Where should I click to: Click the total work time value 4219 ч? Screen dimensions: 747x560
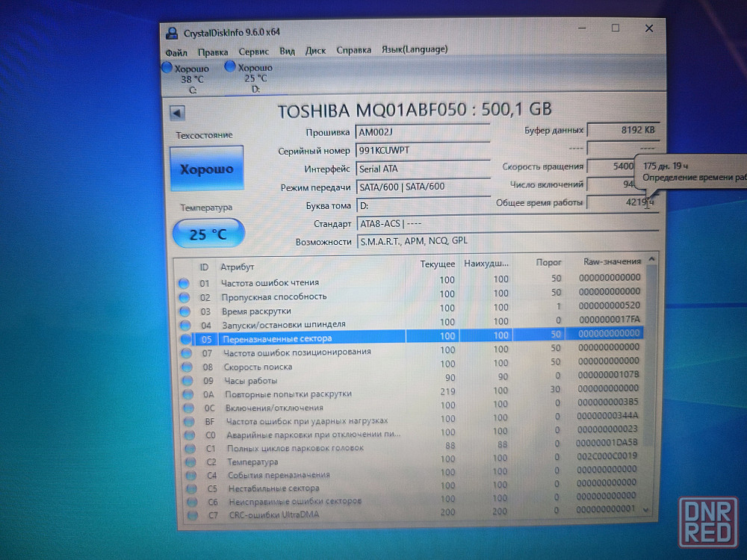(x=622, y=202)
